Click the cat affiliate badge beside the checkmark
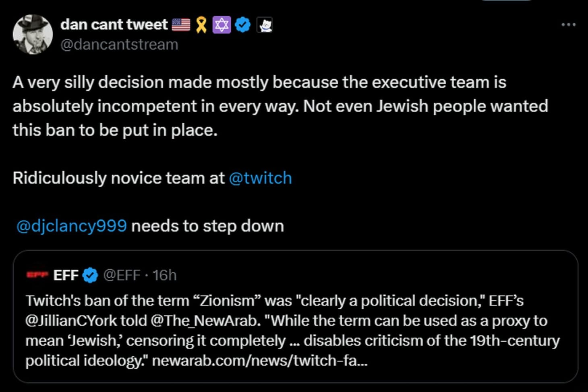Image resolution: width=588 pixels, height=392 pixels. coord(265,25)
